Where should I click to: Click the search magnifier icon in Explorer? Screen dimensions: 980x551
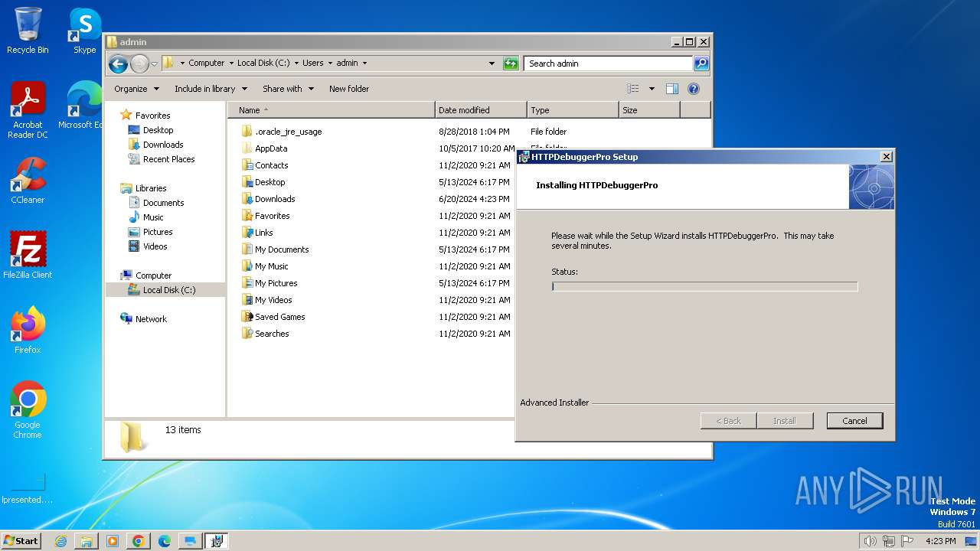pos(701,64)
